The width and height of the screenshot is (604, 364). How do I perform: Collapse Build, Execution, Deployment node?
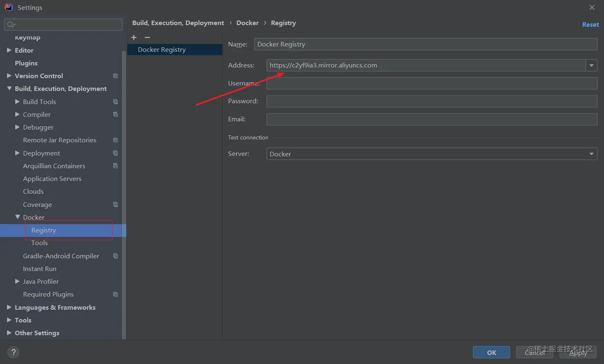(9, 88)
